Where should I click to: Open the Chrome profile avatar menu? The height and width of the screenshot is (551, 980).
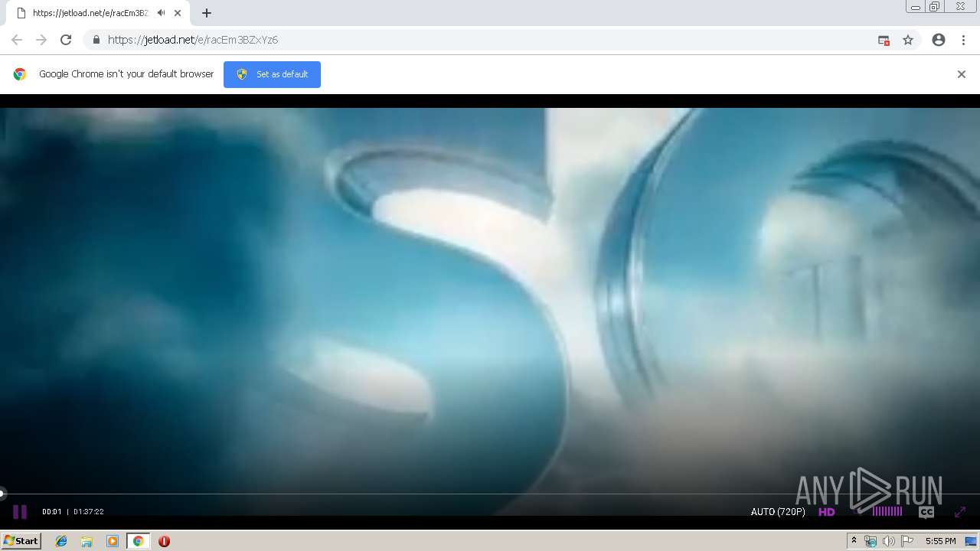tap(939, 40)
